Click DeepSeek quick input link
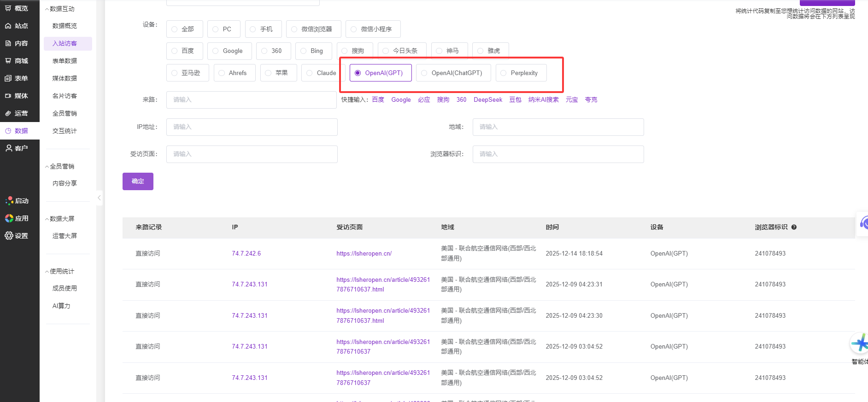The image size is (868, 402). 487,100
